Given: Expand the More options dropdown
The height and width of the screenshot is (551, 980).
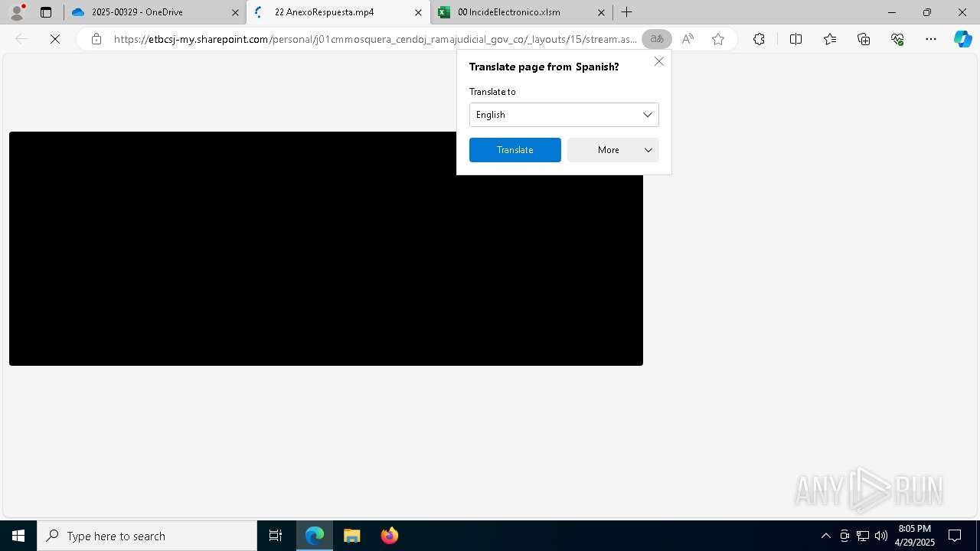Looking at the screenshot, I should point(613,150).
